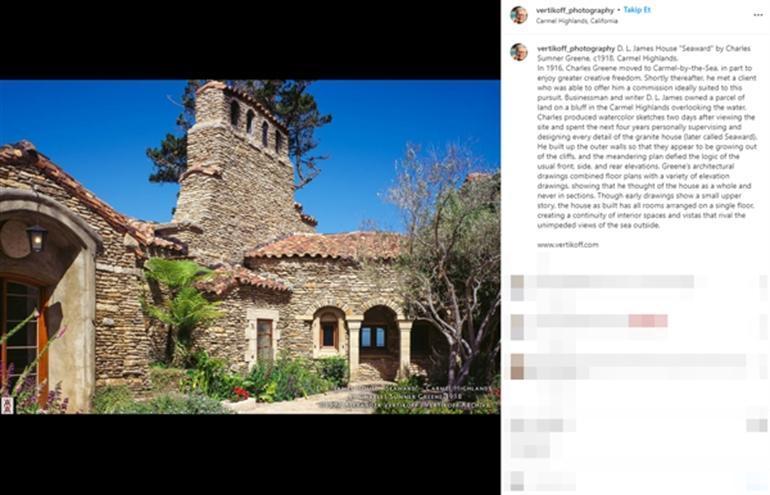Open vertikoff_photography username in the post header
This screenshot has height=495, width=770.
(575, 10)
